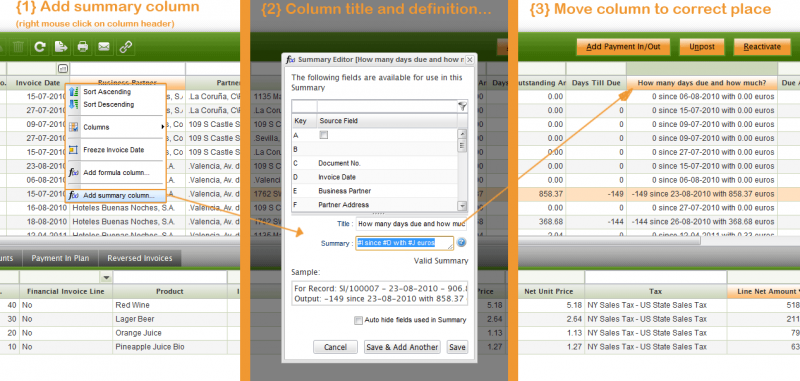The height and width of the screenshot is (381, 800).
Task: Click the Source Field filter input box
Action: pyautogui.click(x=387, y=106)
